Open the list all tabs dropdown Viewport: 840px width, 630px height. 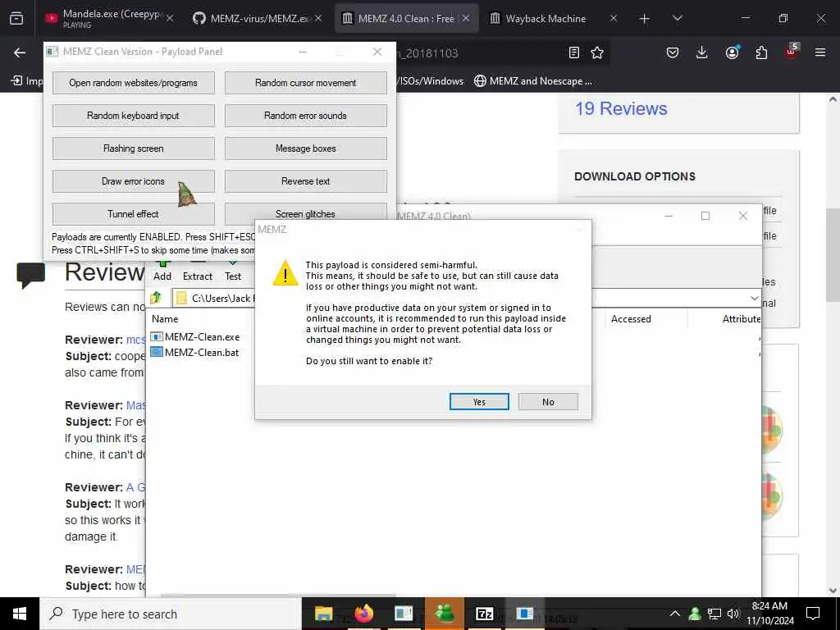[677, 19]
